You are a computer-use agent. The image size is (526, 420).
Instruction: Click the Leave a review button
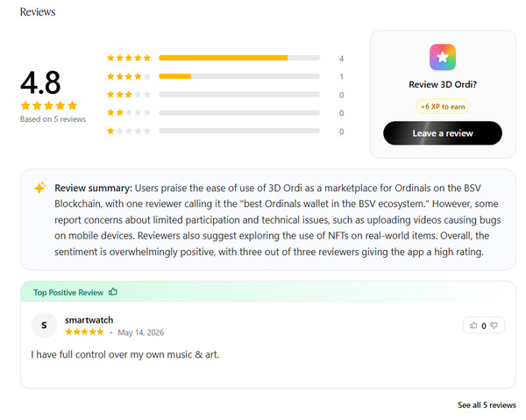pos(443,133)
